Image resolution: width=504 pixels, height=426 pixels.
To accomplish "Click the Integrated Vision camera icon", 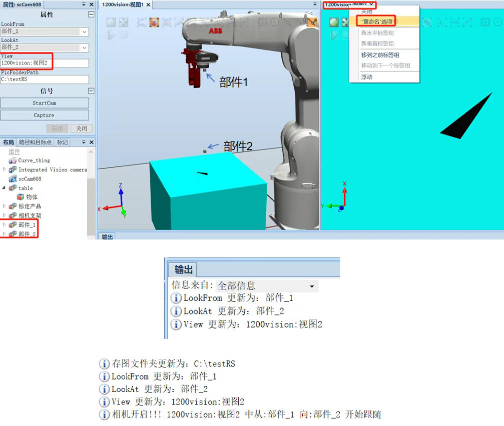I will coord(13,169).
